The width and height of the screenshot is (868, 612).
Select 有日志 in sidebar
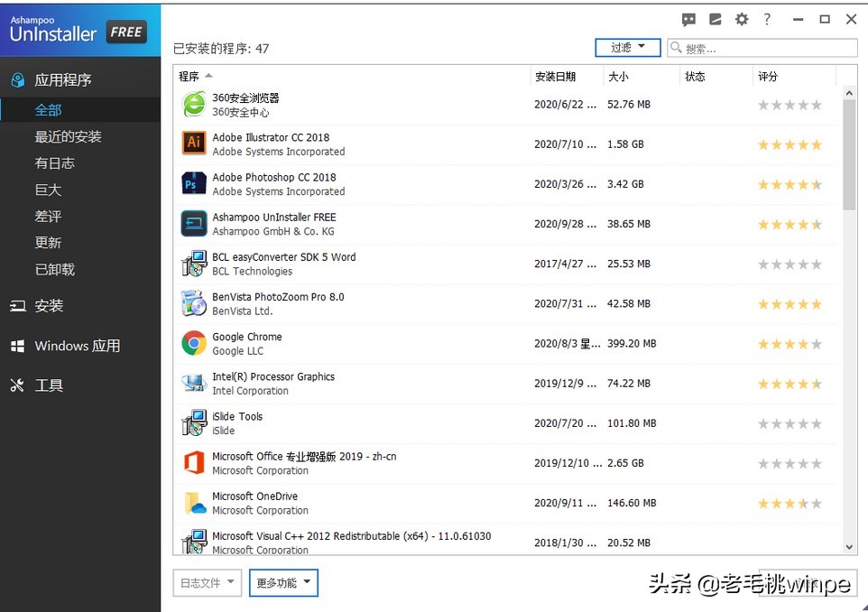(x=54, y=162)
